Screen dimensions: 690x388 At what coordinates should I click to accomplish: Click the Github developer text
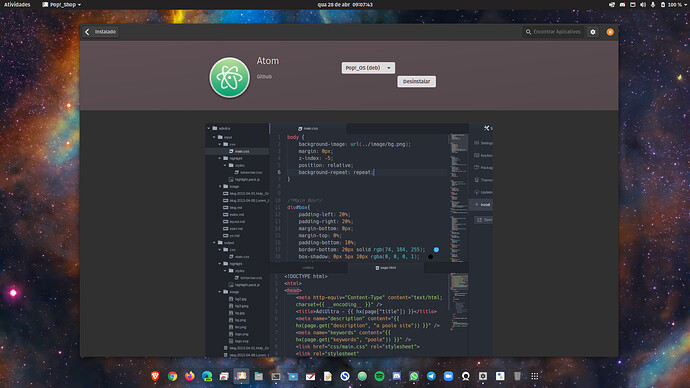(x=264, y=77)
